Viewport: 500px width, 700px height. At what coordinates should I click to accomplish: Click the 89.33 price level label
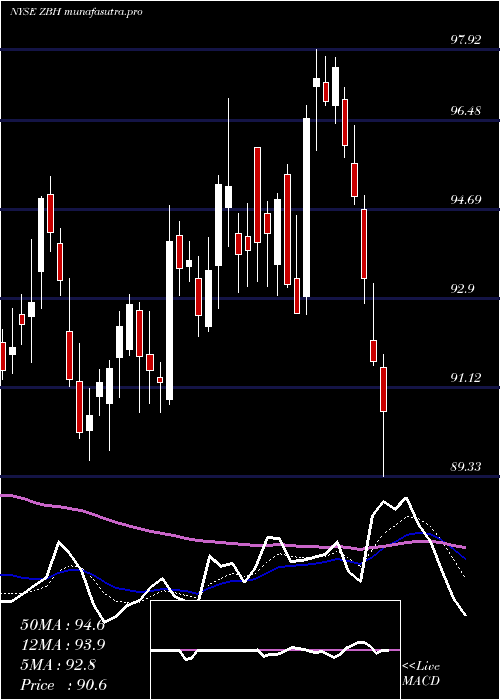coord(466,467)
